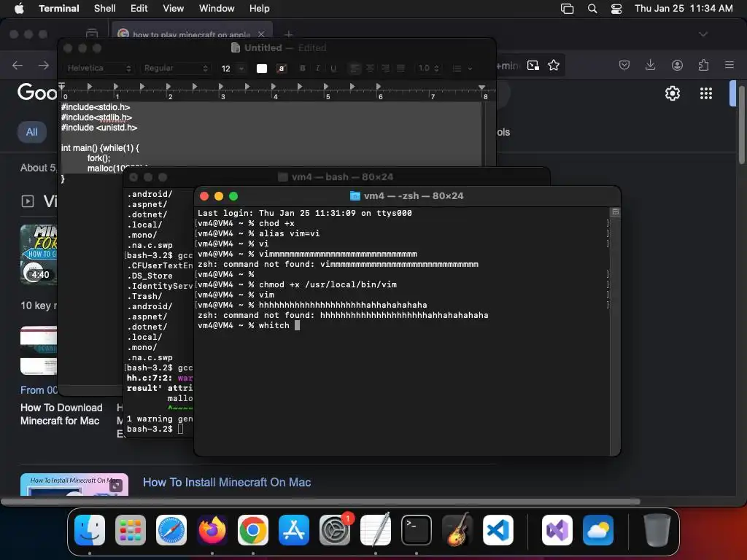Open a new Firefox tab
The height and width of the screenshot is (560, 747).
pos(288,34)
